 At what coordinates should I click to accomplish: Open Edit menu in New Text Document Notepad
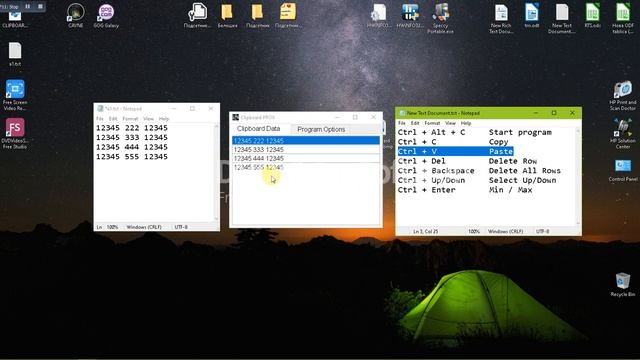415,123
